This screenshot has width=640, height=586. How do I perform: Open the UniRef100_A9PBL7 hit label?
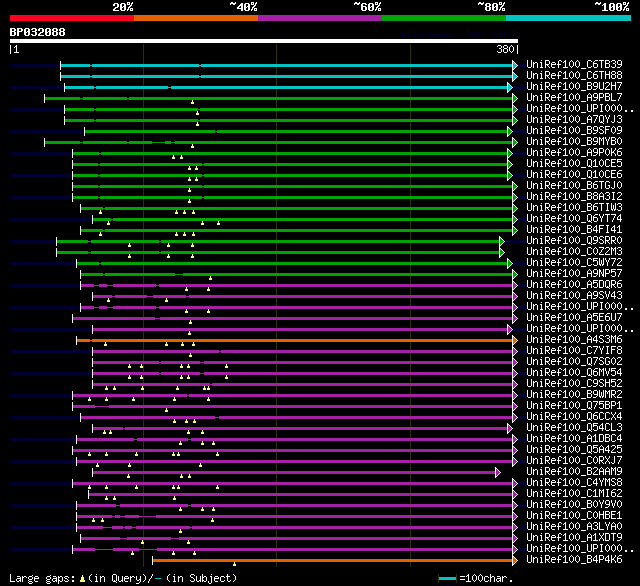coord(574,98)
